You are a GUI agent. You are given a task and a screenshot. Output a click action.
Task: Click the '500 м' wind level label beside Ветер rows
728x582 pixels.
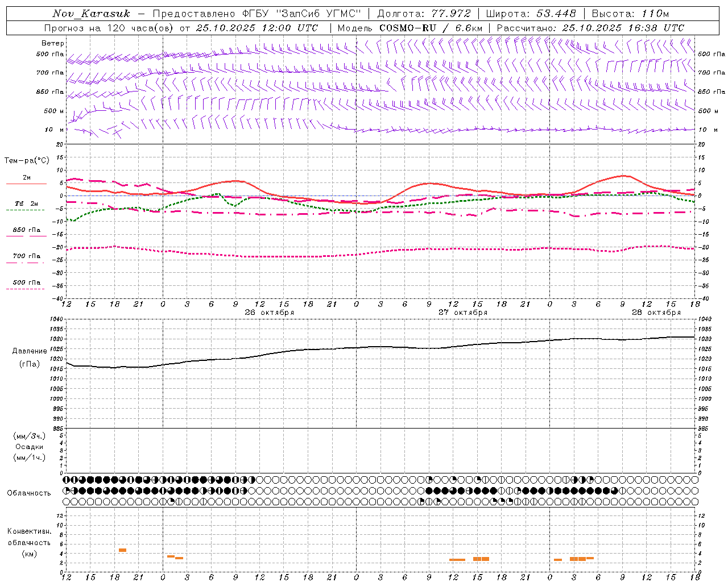coord(54,111)
